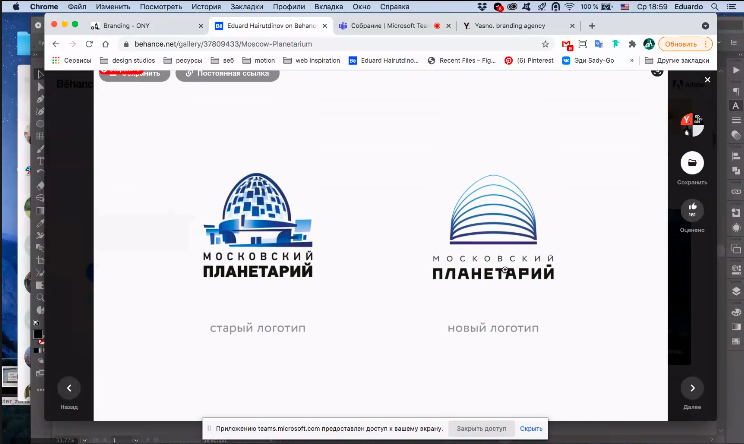Open веб bookmark folder
Viewport: 744px width, 444px height.
223,61
